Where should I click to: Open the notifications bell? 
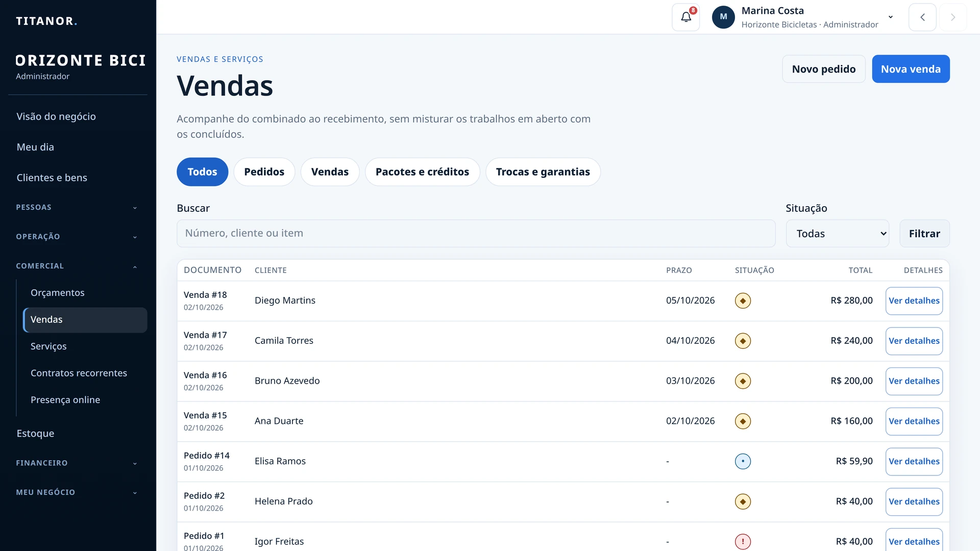click(x=685, y=17)
